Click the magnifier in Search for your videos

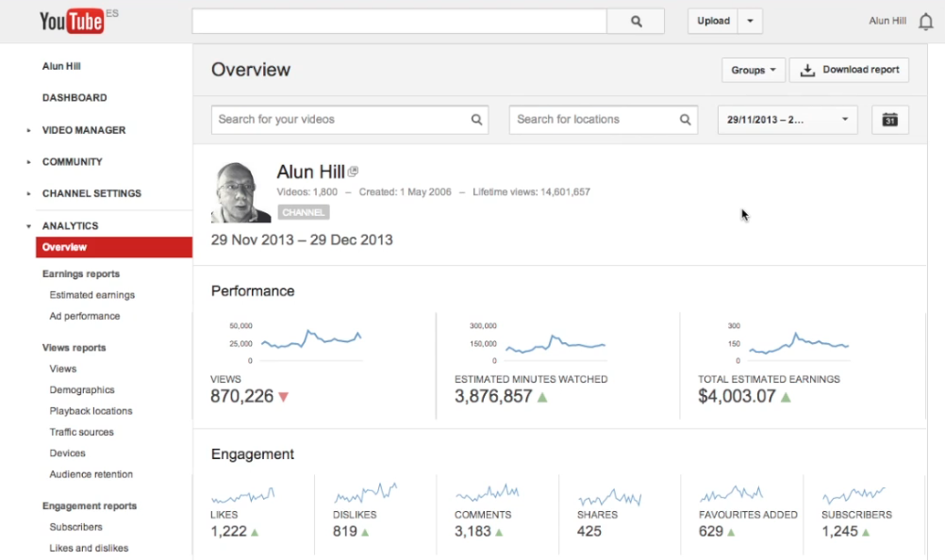(476, 119)
